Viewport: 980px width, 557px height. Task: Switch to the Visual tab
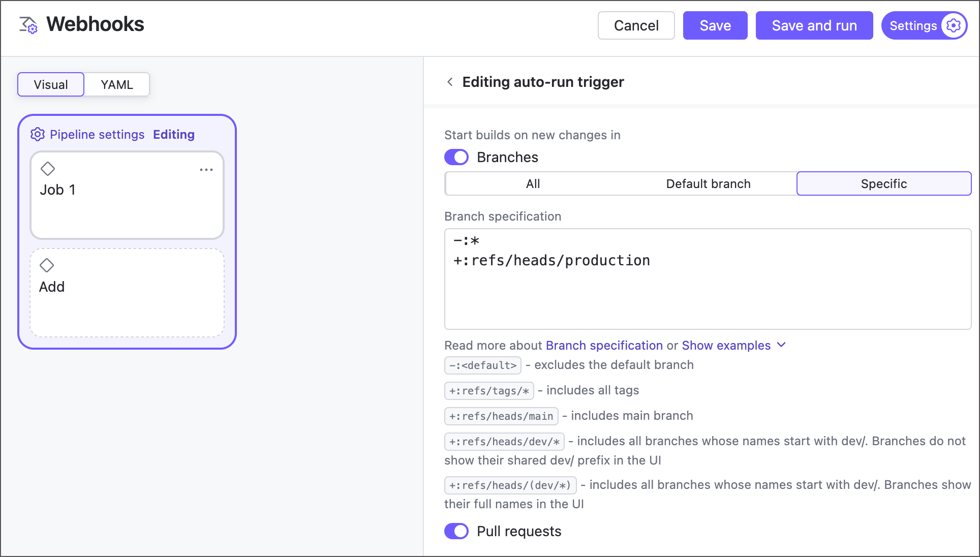click(x=50, y=84)
